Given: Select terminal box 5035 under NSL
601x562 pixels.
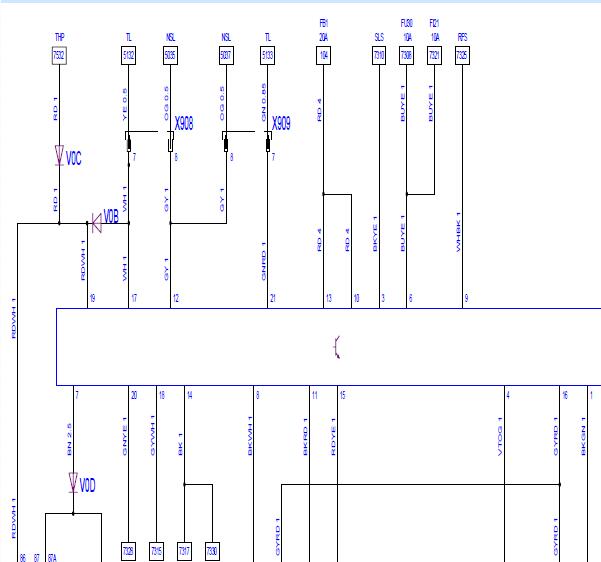Looking at the screenshot, I should tap(170, 56).
